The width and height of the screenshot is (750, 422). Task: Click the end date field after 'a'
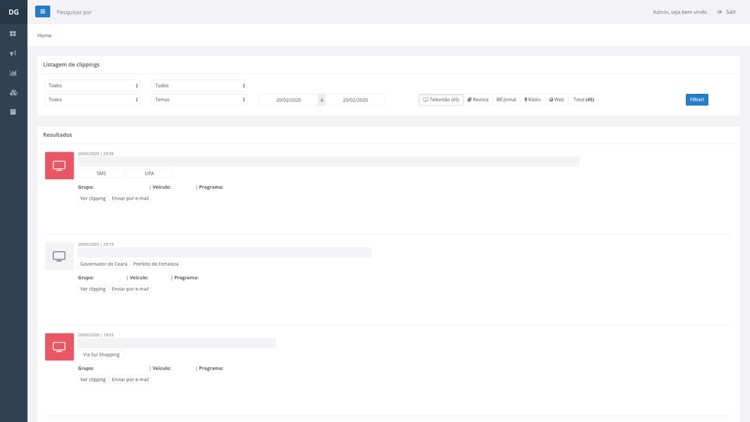point(355,100)
